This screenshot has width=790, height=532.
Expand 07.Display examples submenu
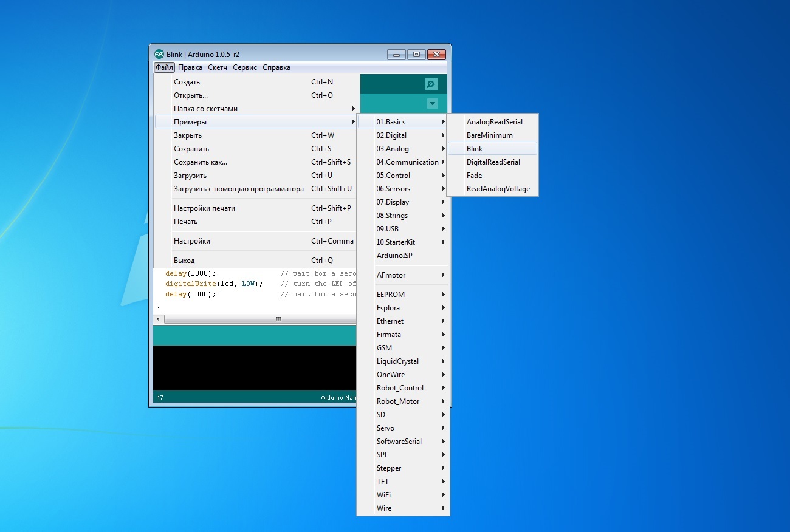(403, 202)
